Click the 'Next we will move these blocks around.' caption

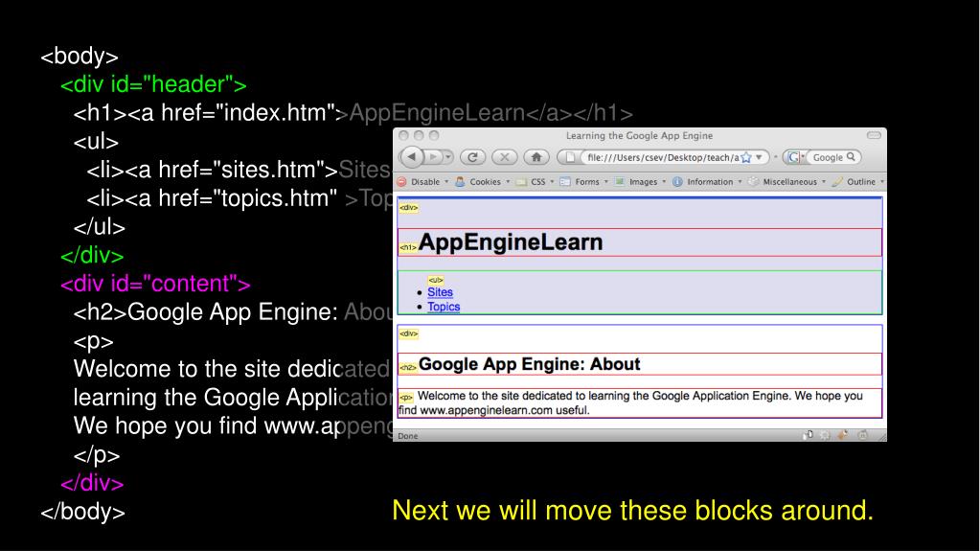[x=632, y=511]
